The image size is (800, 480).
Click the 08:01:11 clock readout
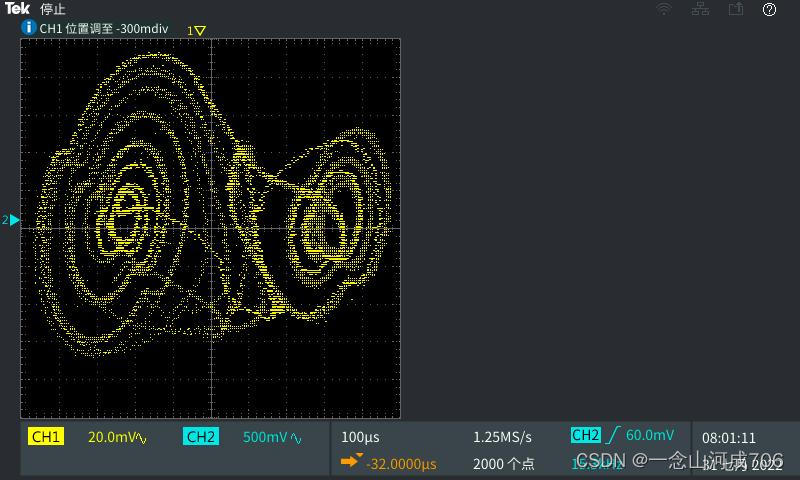(729, 438)
